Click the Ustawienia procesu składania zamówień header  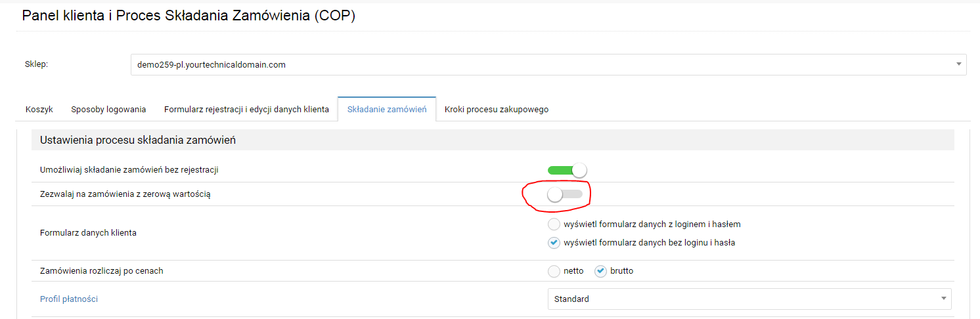point(138,140)
